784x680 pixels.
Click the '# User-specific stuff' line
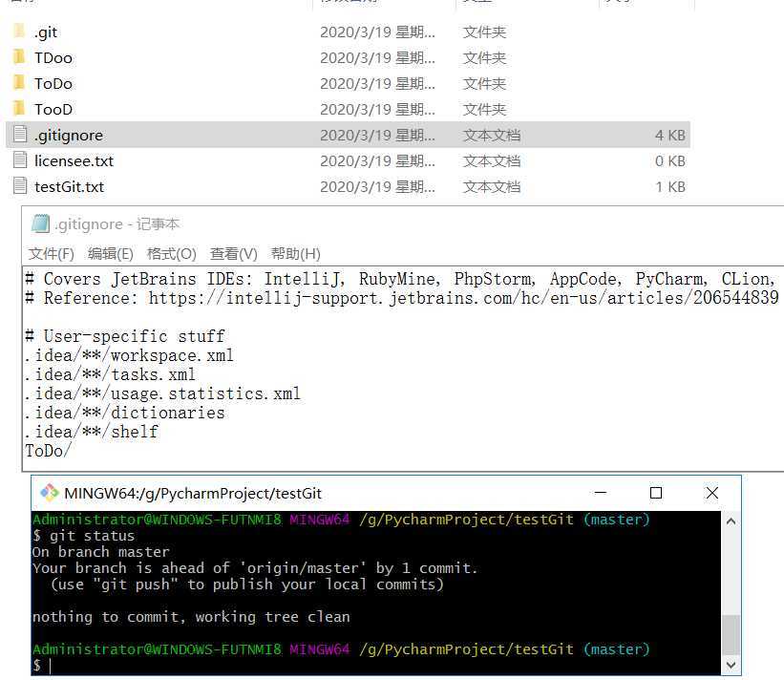(x=125, y=336)
